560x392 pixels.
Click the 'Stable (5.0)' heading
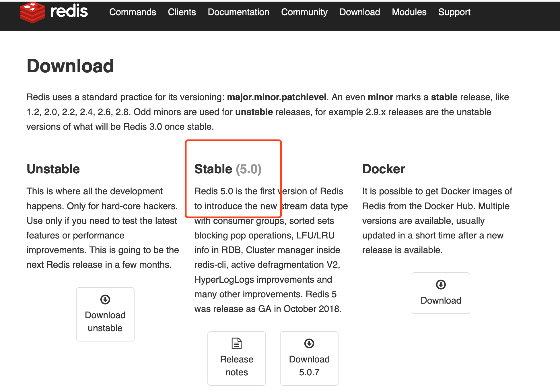point(228,169)
